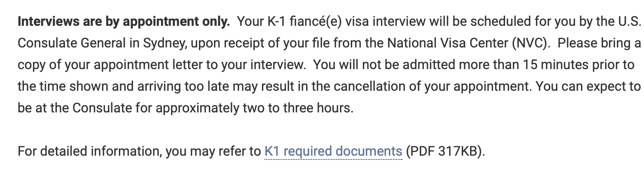644x174 pixels.
Task: Click the words 'Please bring a'
Action: (x=599, y=43)
